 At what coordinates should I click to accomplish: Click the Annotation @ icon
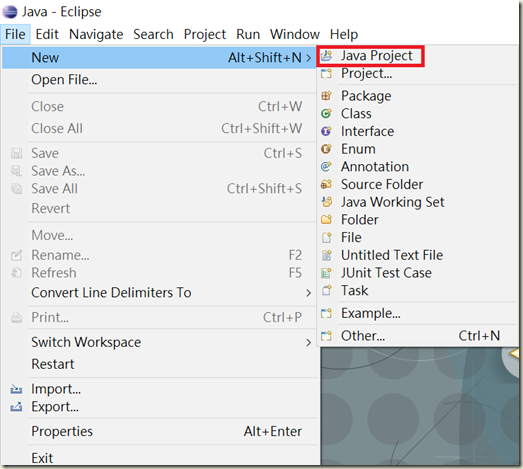coord(327,167)
